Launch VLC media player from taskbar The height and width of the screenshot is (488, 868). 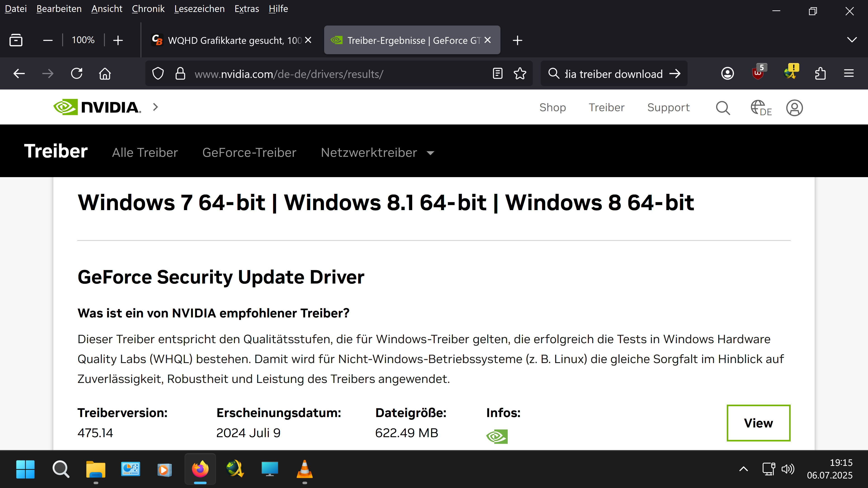(x=304, y=469)
